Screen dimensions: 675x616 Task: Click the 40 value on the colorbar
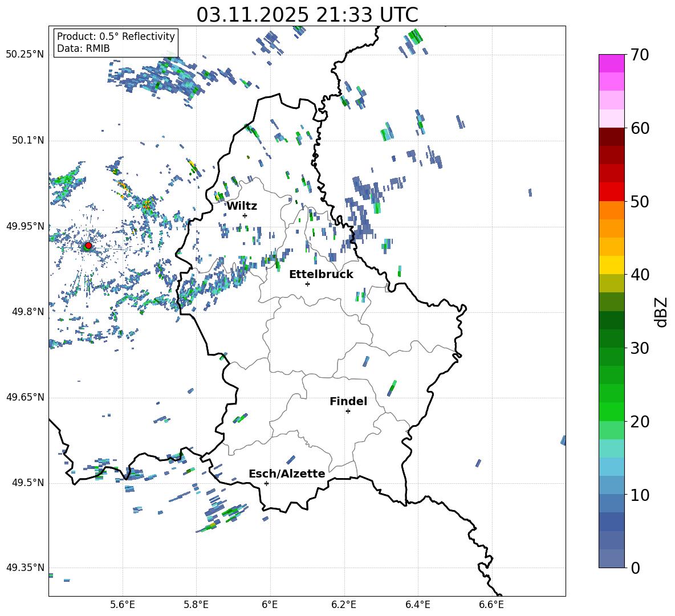point(640,275)
